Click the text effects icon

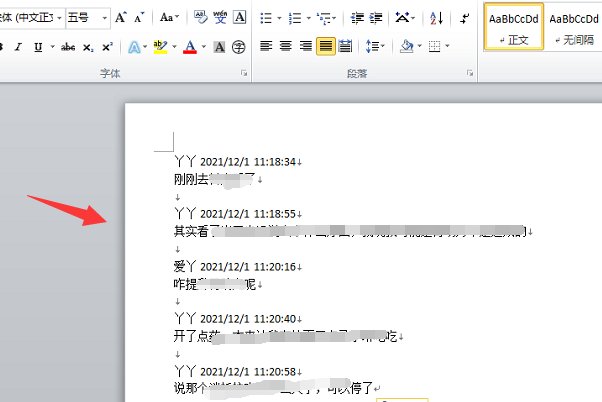tap(135, 46)
